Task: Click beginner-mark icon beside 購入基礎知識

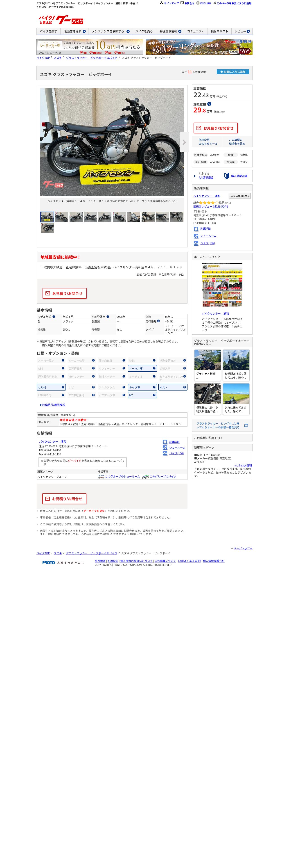Action: click(x=227, y=176)
